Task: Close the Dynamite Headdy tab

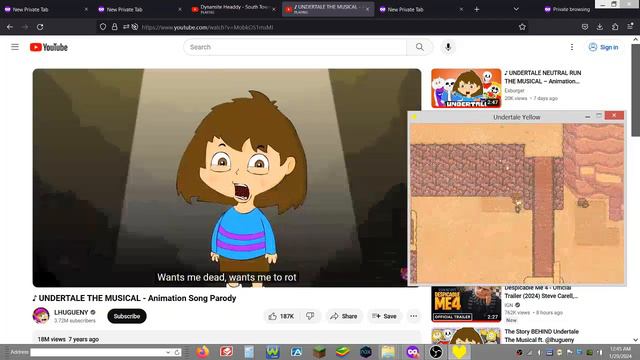Action: (274, 9)
